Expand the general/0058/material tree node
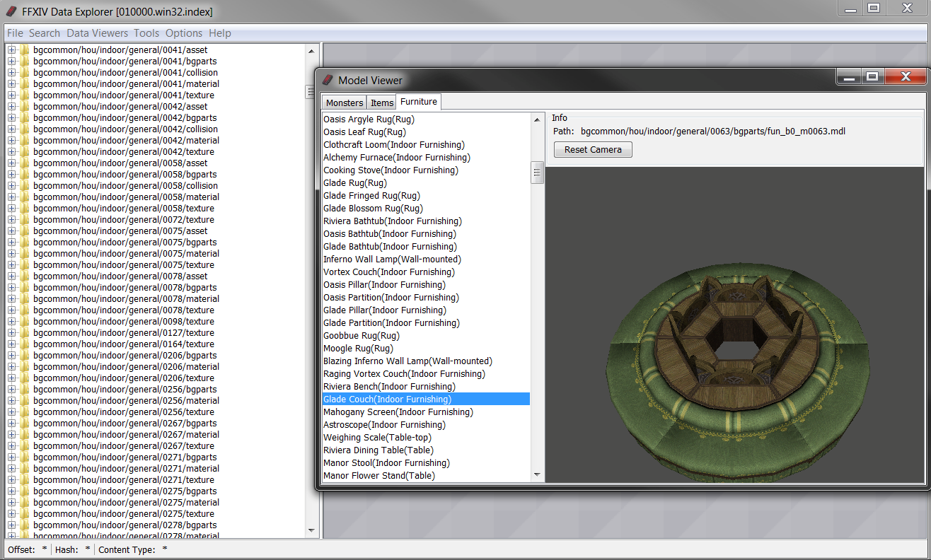931x560 pixels. pos(11,197)
